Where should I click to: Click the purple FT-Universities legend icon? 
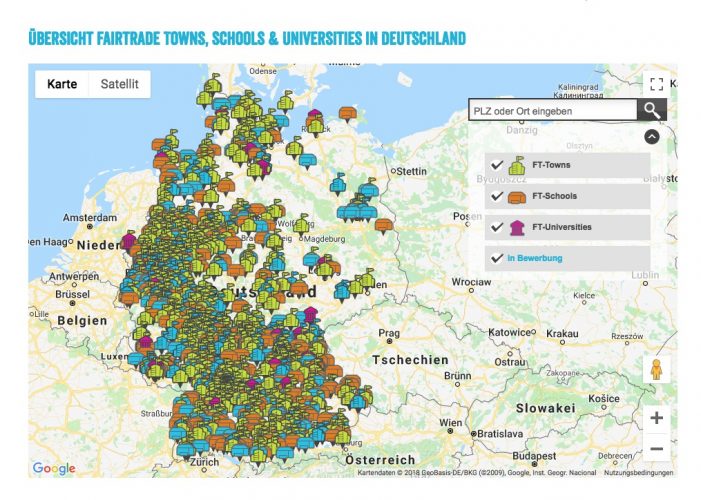517,228
